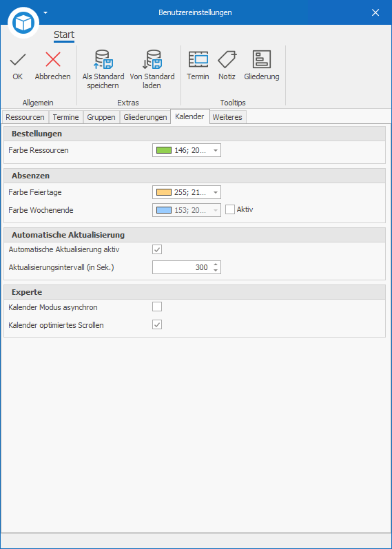
Task: Open the Notiz tooltip tag icon
Action: tap(227, 59)
